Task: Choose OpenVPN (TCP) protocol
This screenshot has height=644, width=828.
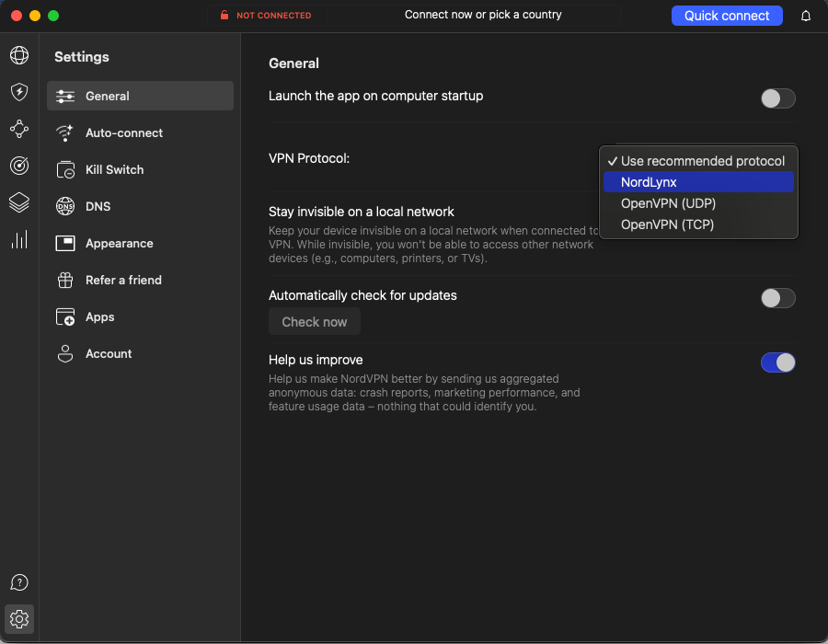Action: (x=698, y=224)
